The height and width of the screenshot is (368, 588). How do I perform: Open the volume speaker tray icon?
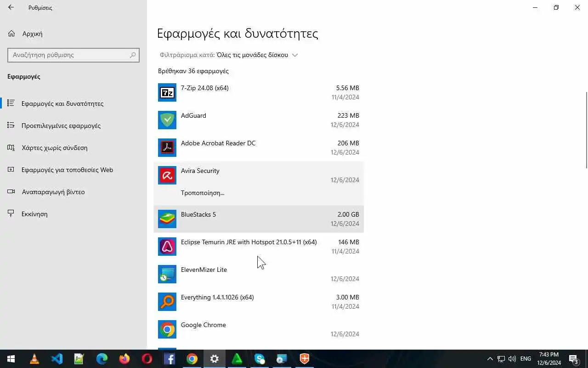[512, 359]
